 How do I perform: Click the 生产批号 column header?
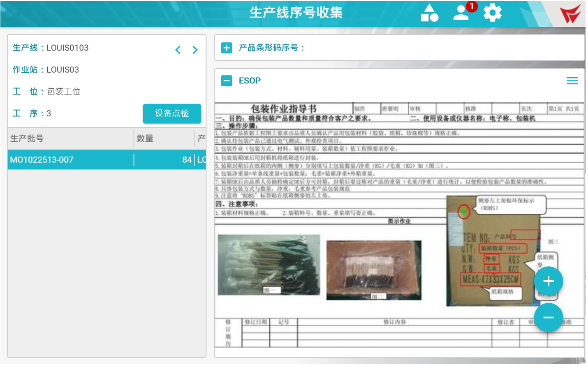(27, 138)
